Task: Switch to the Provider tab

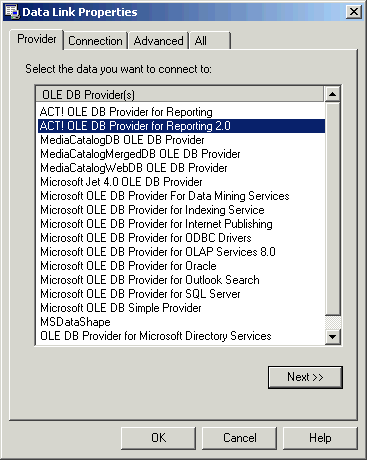Action: 37,39
